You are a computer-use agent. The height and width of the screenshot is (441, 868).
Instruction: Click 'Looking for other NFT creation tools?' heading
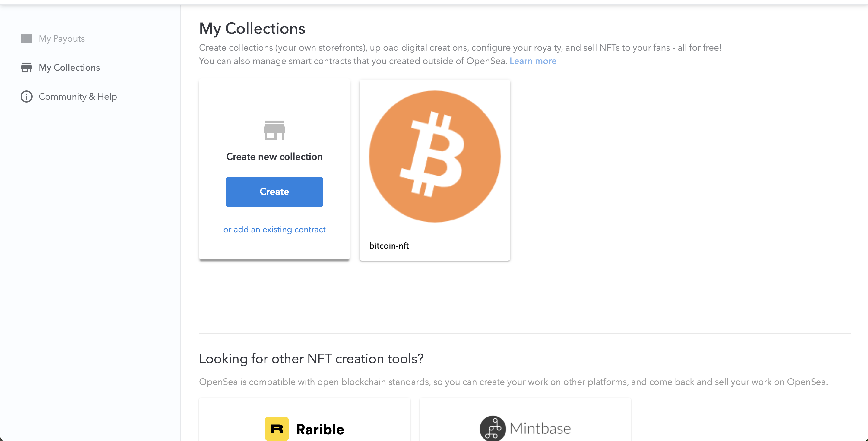311,359
